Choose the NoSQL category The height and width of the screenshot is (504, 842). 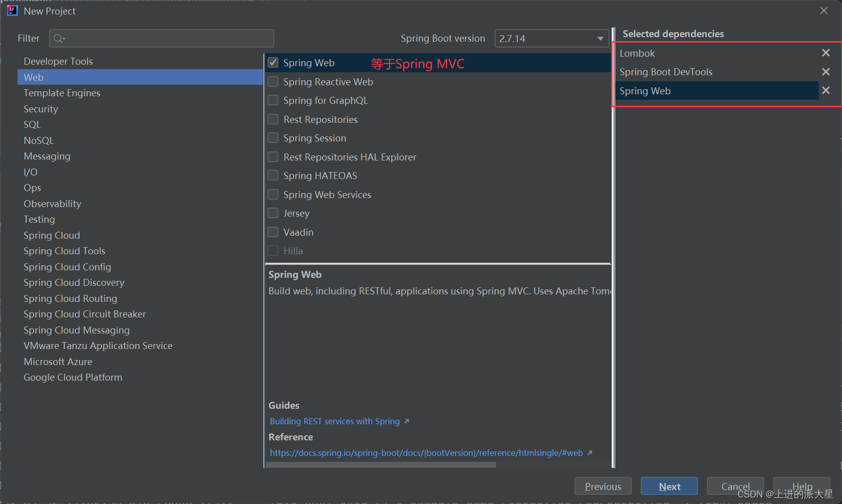pos(140,140)
